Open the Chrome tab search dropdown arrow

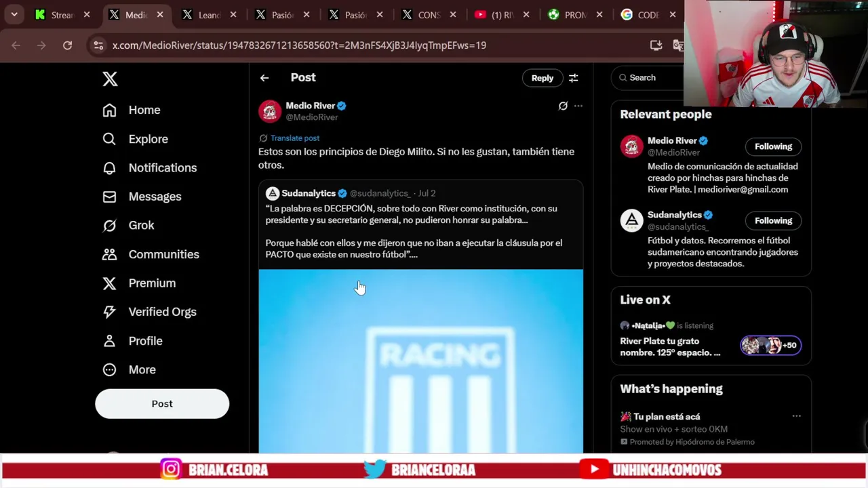pyautogui.click(x=14, y=14)
